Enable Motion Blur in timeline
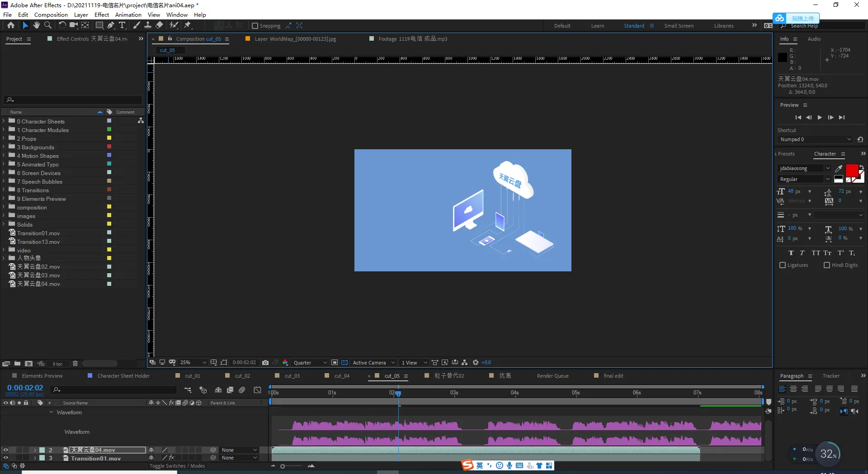This screenshot has height=474, width=868. pyautogui.click(x=242, y=390)
